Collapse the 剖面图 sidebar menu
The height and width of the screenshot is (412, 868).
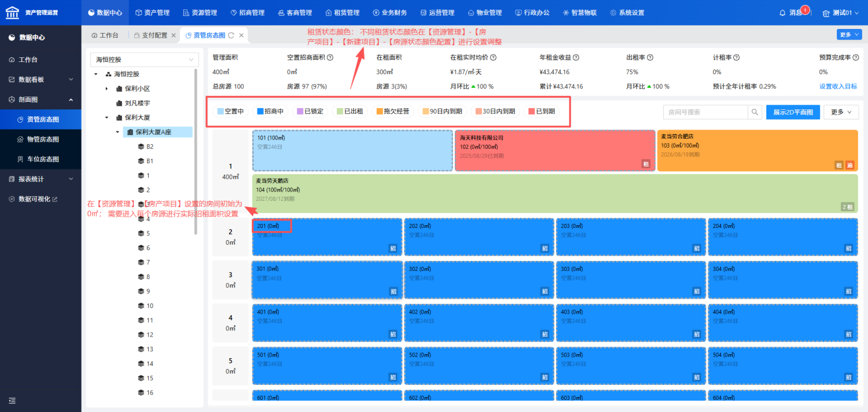click(41, 100)
